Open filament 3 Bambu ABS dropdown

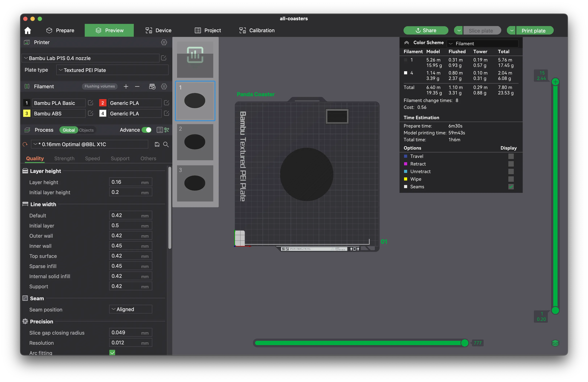[x=59, y=113]
